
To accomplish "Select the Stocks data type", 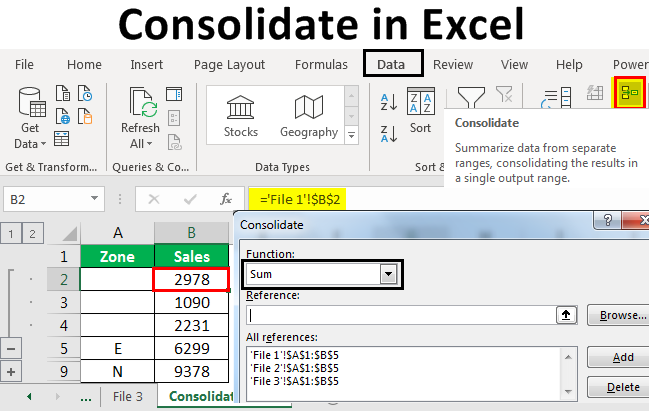I will click(x=240, y=116).
